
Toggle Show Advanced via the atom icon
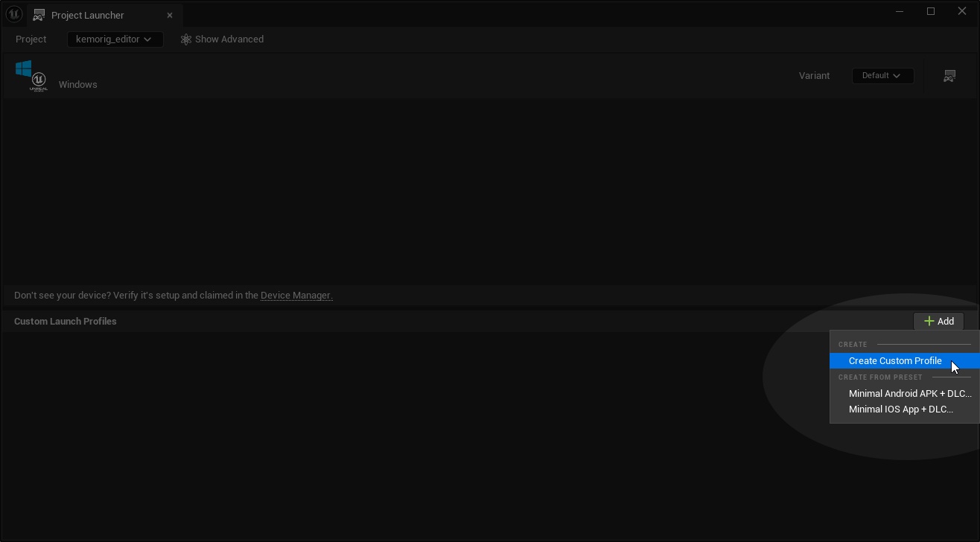[186, 39]
